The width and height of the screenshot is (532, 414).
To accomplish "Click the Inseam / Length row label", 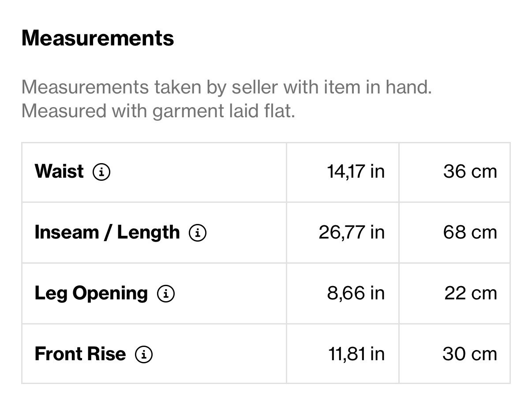I will coord(107,232).
